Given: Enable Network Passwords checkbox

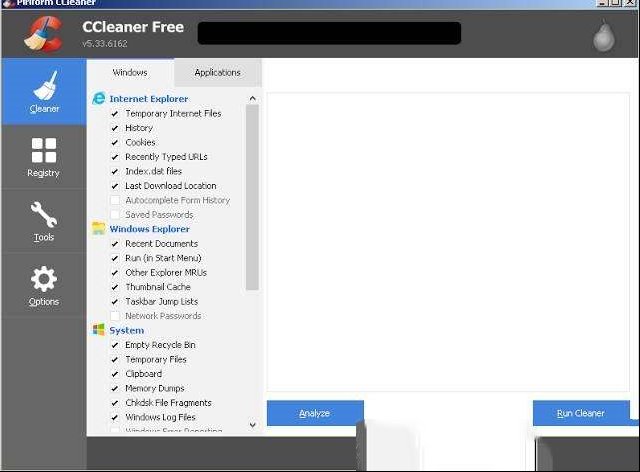Looking at the screenshot, I should [x=115, y=316].
